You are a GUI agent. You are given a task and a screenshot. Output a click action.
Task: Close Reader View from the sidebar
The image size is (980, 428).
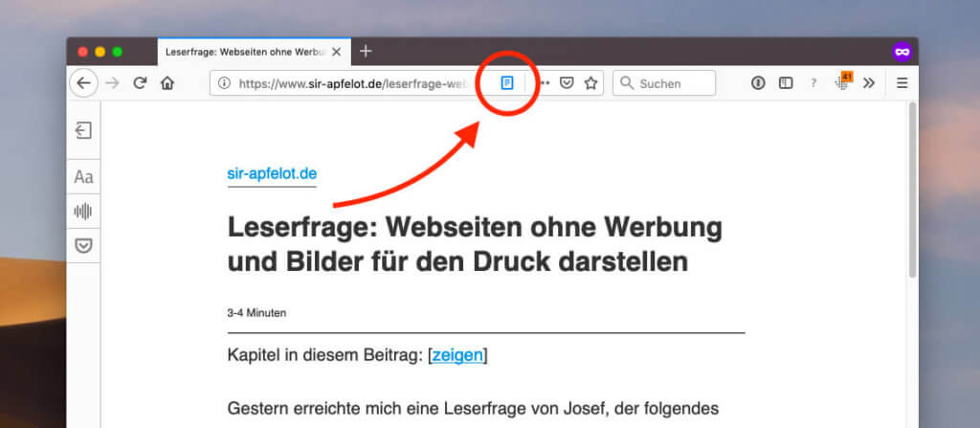84,130
